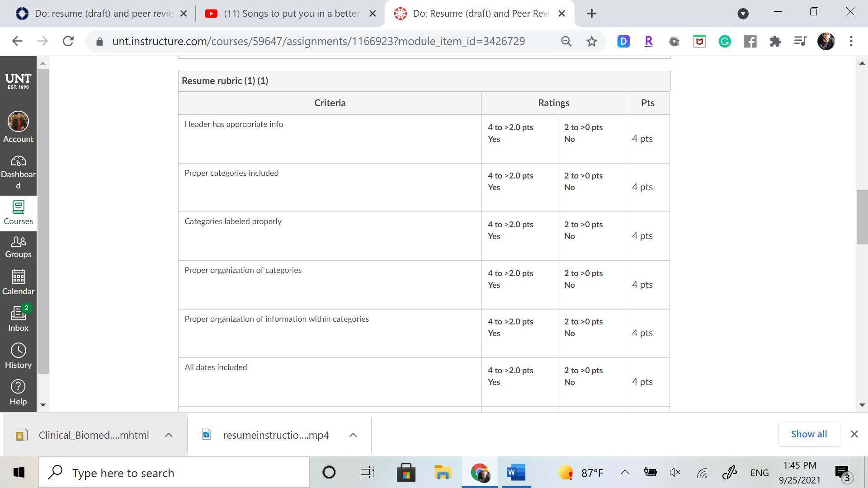Open Grammarly extension icon
868x488 pixels.
pyautogui.click(x=725, y=42)
